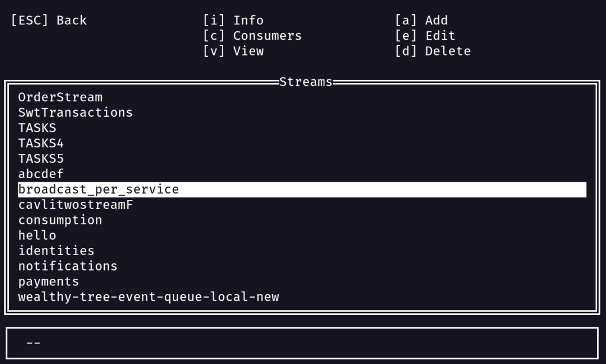Click the bottom status input box
The width and height of the screenshot is (606, 364).
click(302, 343)
